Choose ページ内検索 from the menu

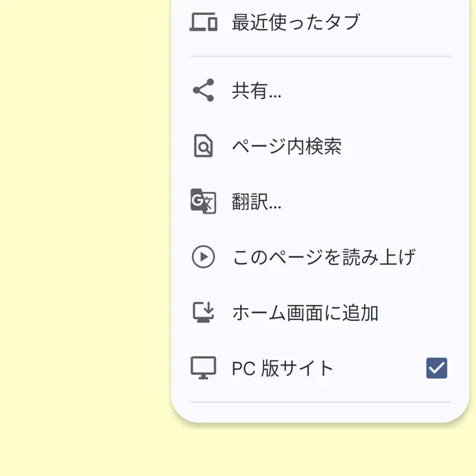pyautogui.click(x=287, y=147)
